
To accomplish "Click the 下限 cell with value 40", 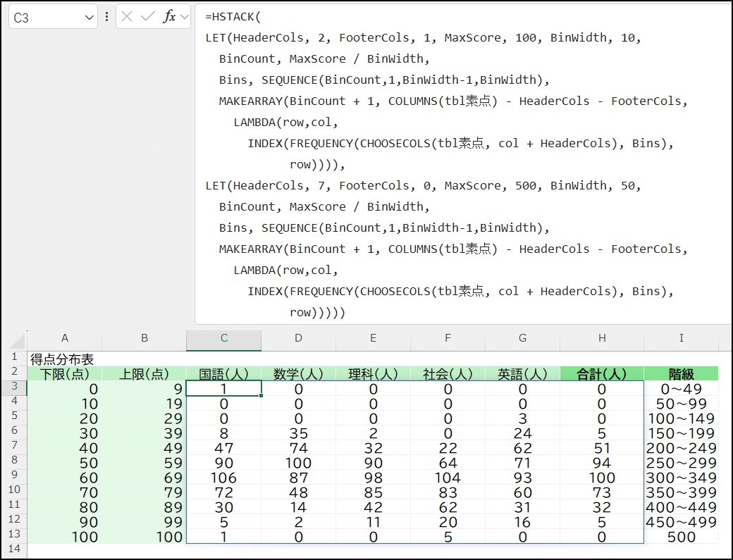I will point(65,448).
